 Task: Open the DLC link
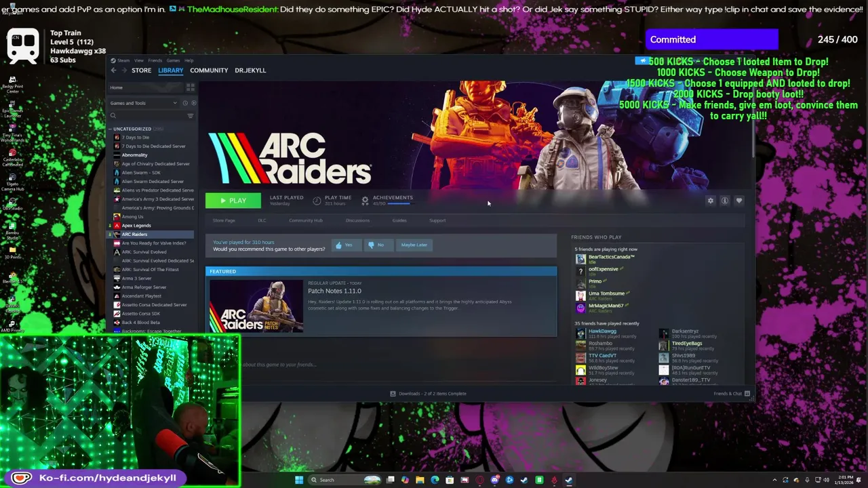point(262,220)
